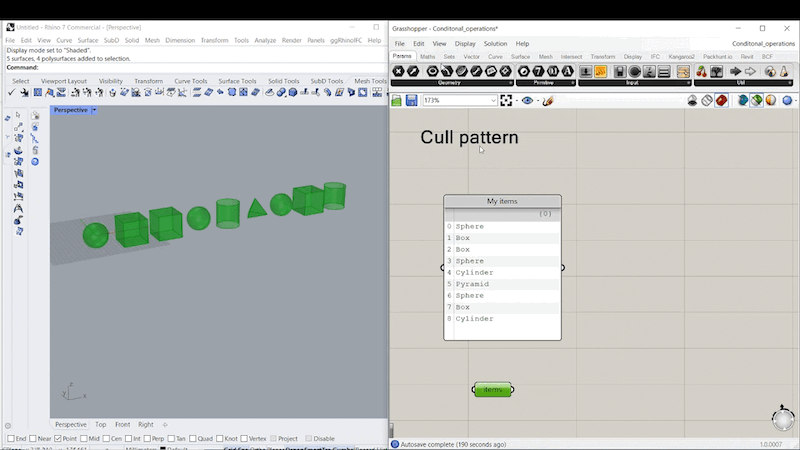
Task: Open dropdown arrow beside preview eye icon
Action: pyautogui.click(x=538, y=101)
